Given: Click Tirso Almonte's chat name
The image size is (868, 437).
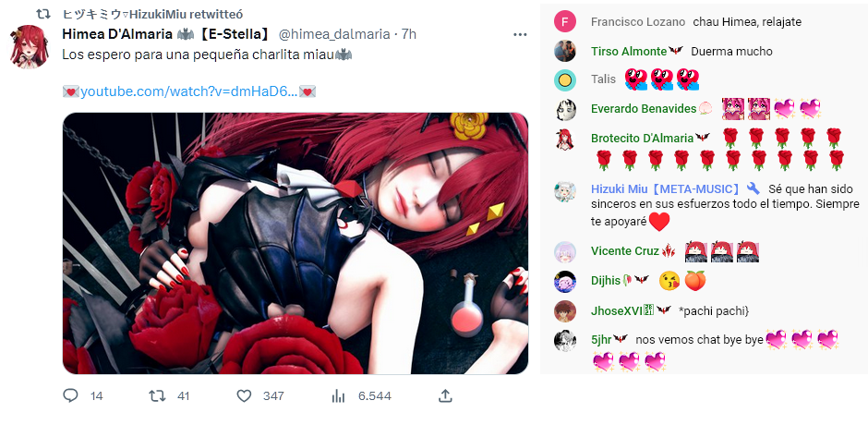Looking at the screenshot, I should tap(628, 51).
